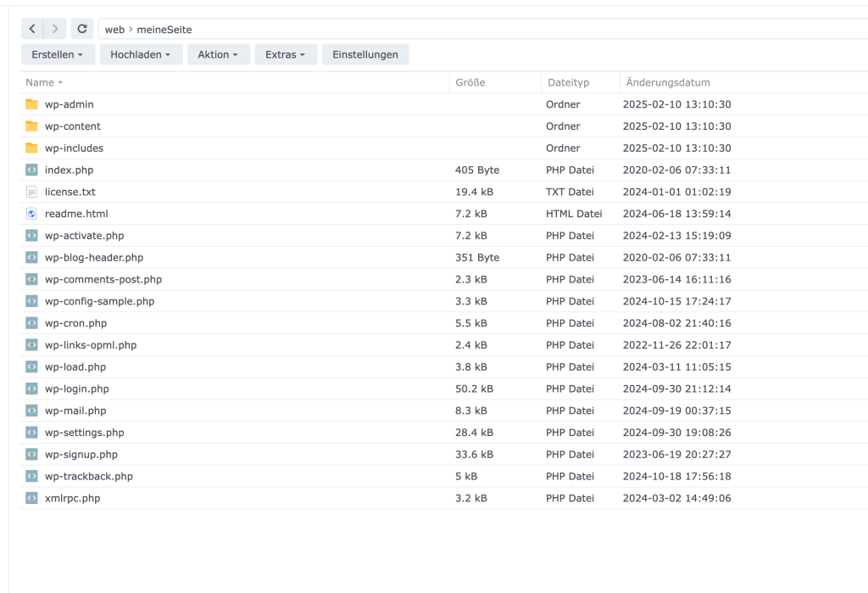
Task: Open the Erstellen dropdown menu
Action: point(58,54)
